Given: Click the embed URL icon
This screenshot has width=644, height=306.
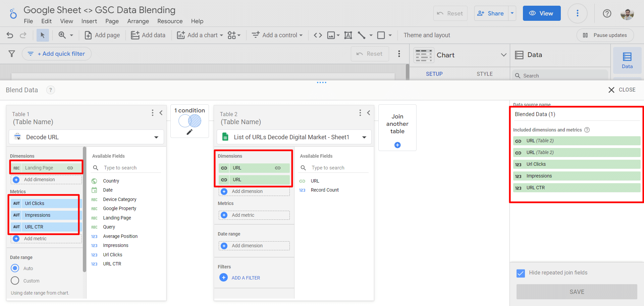Looking at the screenshot, I should click(317, 35).
